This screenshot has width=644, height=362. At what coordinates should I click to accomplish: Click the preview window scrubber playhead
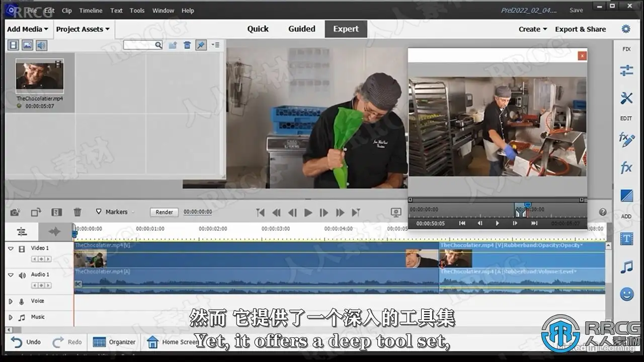(527, 206)
